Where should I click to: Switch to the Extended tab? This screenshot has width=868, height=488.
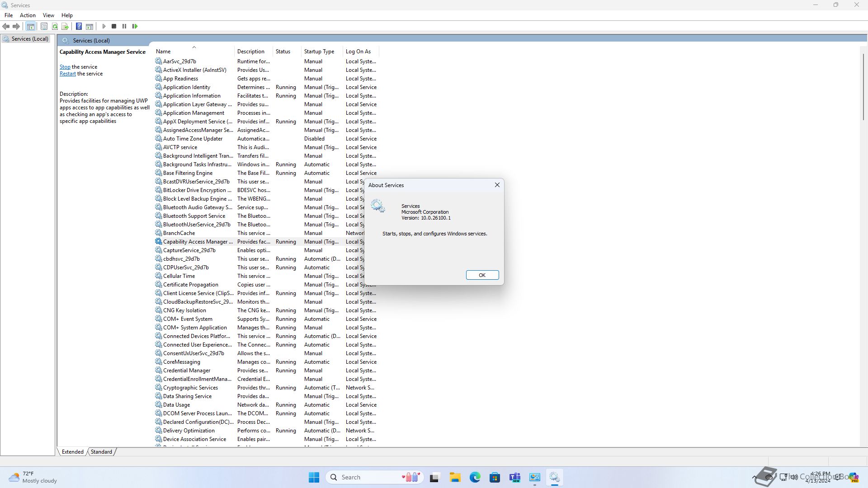coord(72,451)
